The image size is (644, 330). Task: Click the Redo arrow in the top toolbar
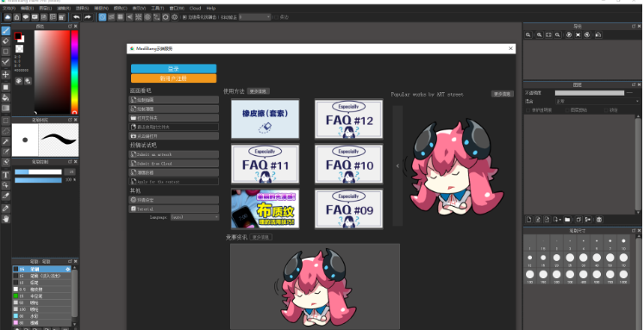coord(87,17)
